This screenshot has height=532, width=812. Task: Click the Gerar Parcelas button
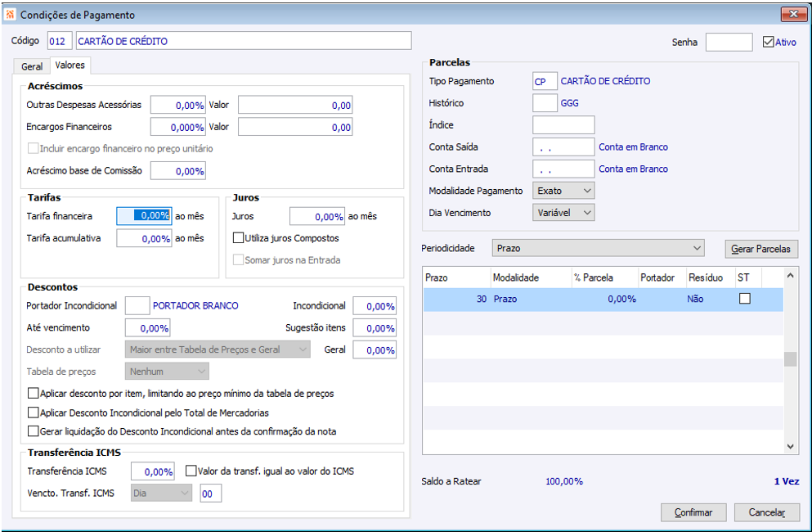click(x=761, y=249)
